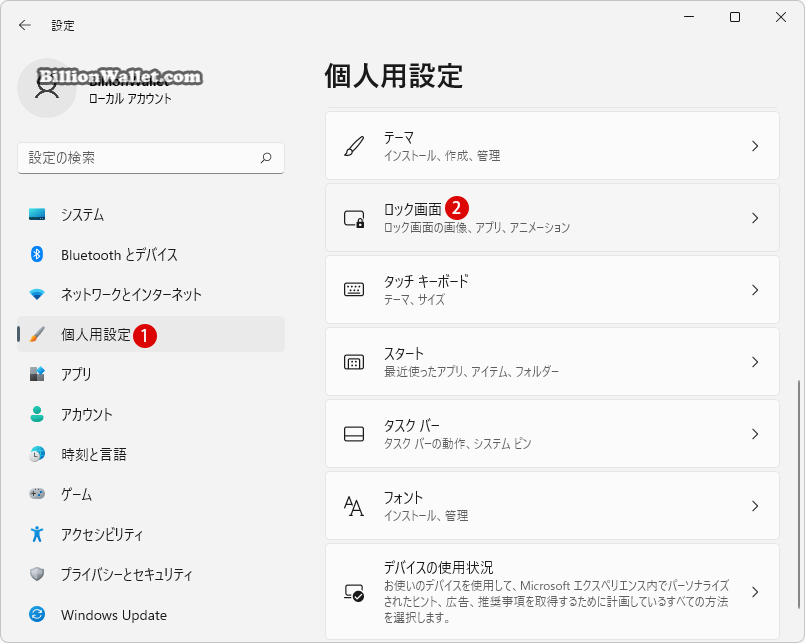
Task: Click the アカウント person icon
Action: click(x=37, y=414)
